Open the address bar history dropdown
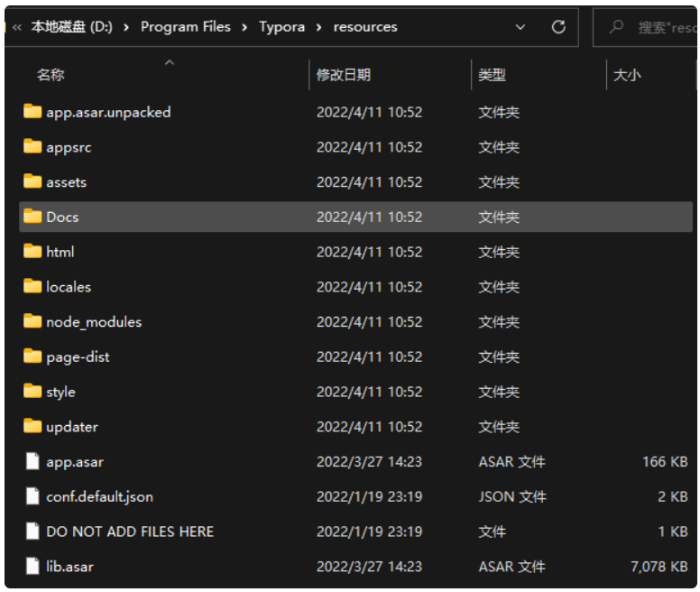Screen dimensions: 700x592 [520, 27]
